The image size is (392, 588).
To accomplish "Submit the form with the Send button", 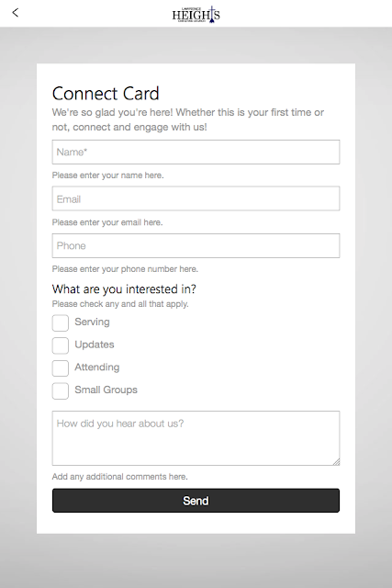I will click(196, 500).
